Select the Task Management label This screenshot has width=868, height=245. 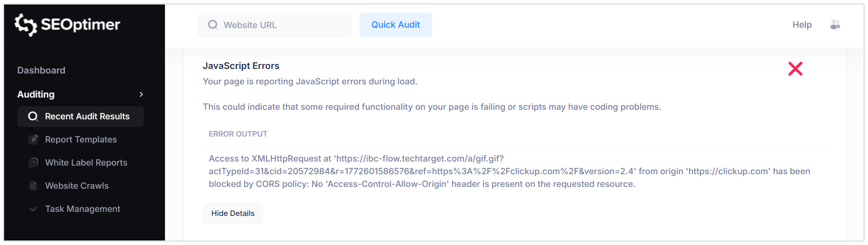click(x=83, y=209)
